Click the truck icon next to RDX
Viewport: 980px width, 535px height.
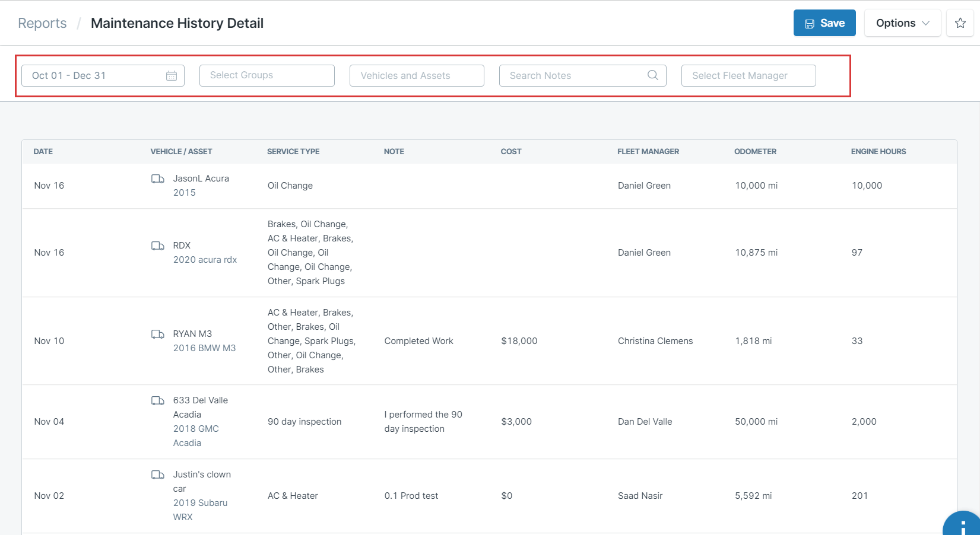158,246
